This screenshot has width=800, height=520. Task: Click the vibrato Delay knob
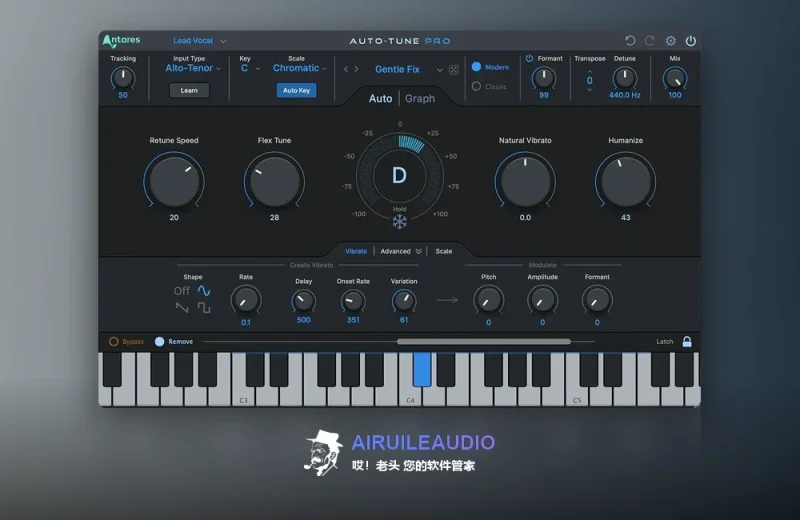click(x=304, y=302)
